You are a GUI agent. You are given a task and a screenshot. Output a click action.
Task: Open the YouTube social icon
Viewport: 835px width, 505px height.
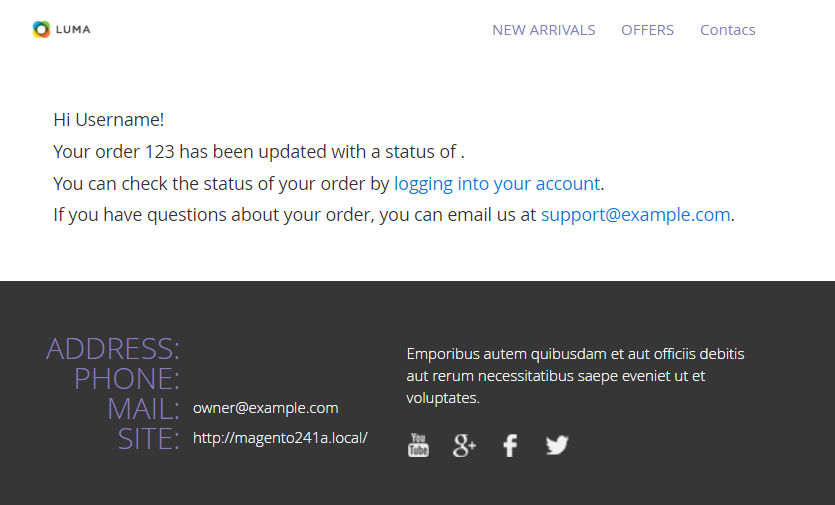coord(418,445)
